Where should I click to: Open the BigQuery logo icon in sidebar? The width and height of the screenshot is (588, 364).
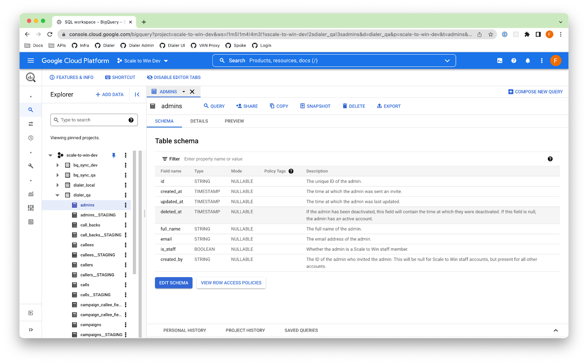click(x=31, y=77)
